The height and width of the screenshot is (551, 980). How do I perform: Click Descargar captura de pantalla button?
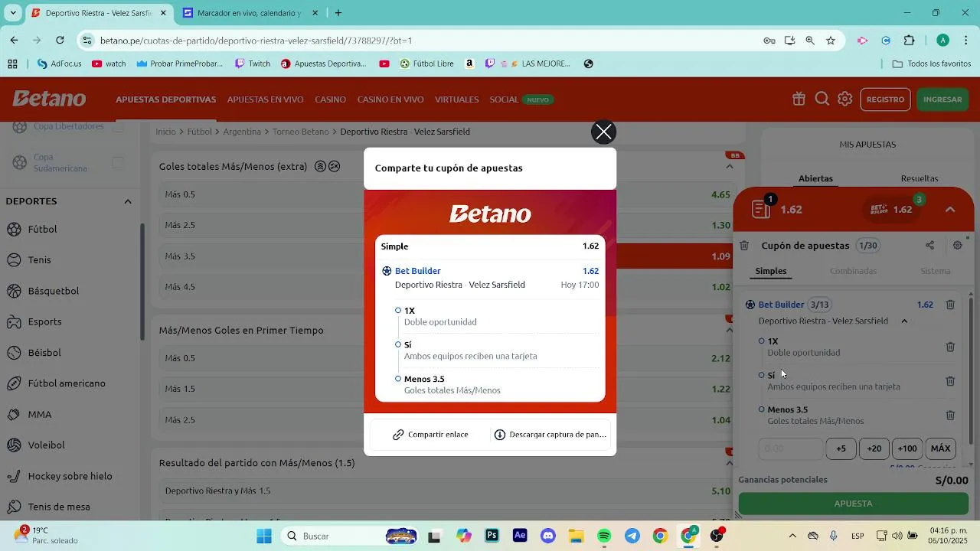550,435
